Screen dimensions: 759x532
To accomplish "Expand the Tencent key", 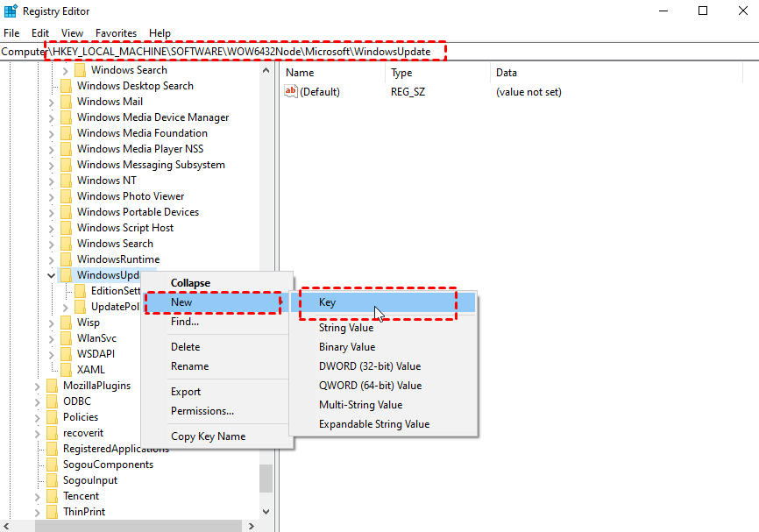I will point(38,497).
